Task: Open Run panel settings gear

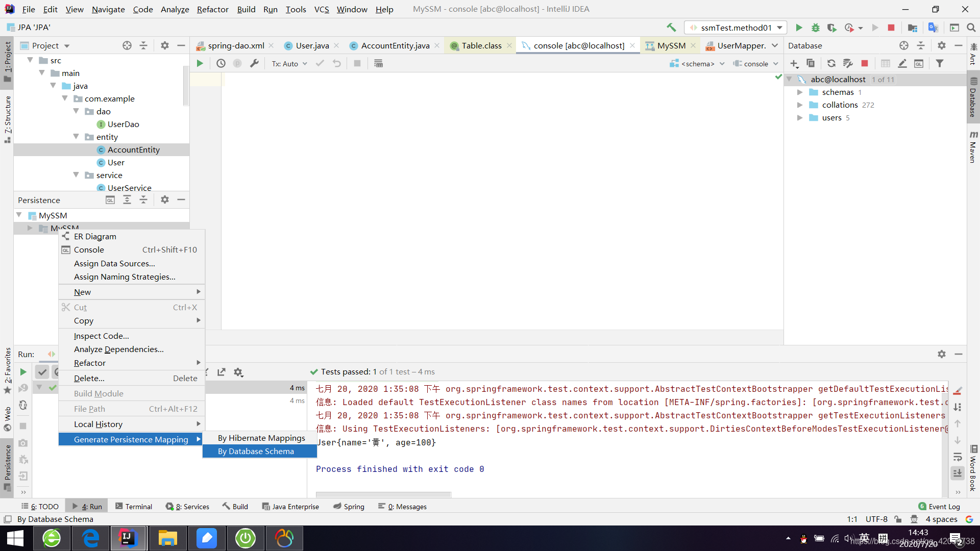Action: click(942, 354)
